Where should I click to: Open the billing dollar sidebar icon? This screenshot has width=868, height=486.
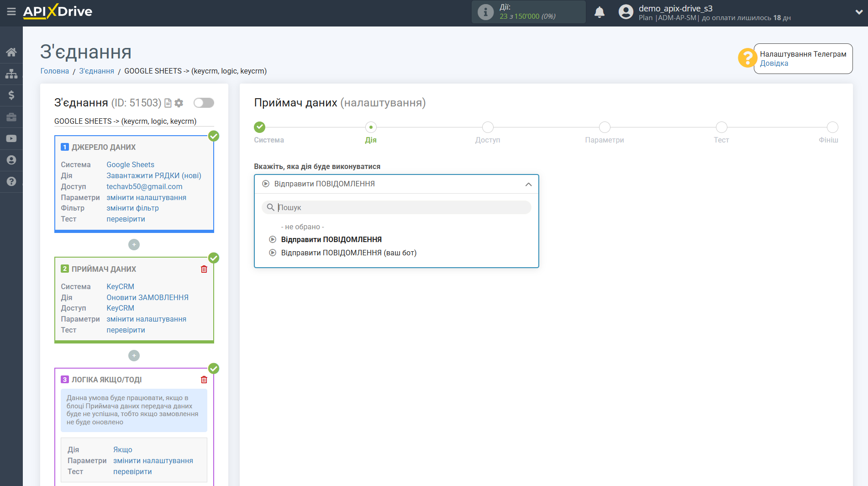pyautogui.click(x=11, y=95)
